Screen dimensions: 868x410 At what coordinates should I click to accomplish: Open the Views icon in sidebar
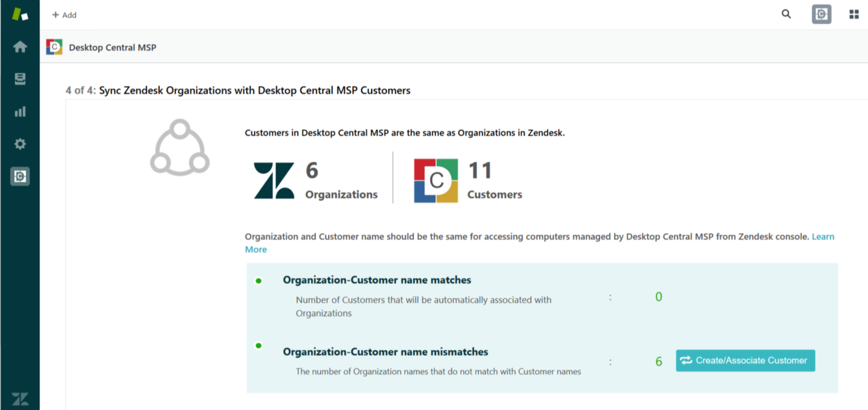20,79
